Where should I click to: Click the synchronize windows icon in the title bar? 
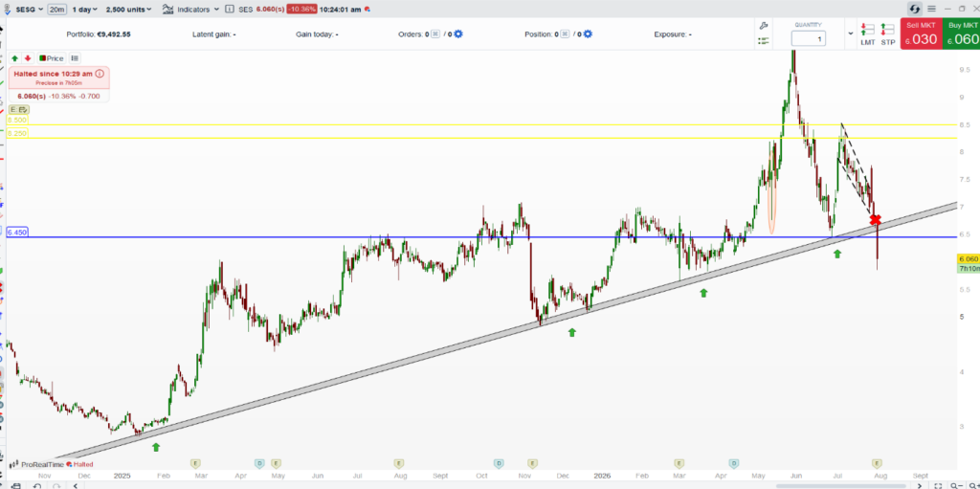915,9
